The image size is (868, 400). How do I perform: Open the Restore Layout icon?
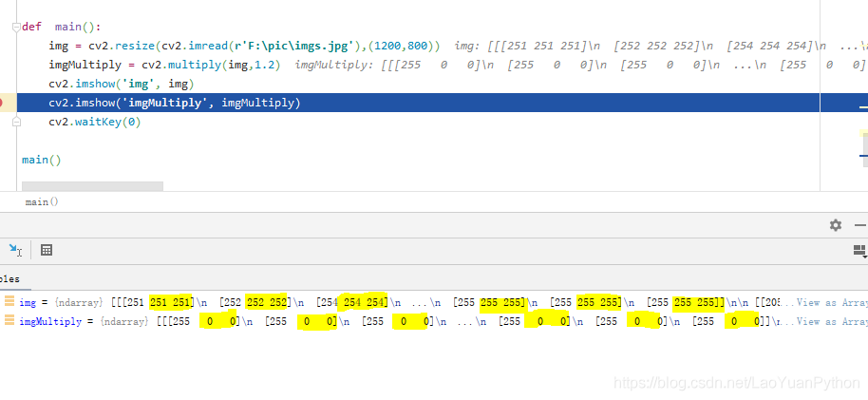click(x=859, y=249)
